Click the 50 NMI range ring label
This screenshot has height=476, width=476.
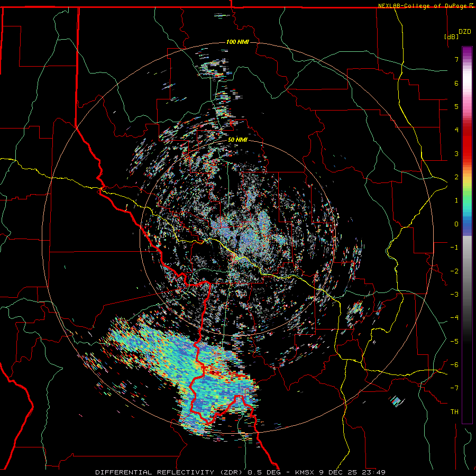click(x=237, y=140)
